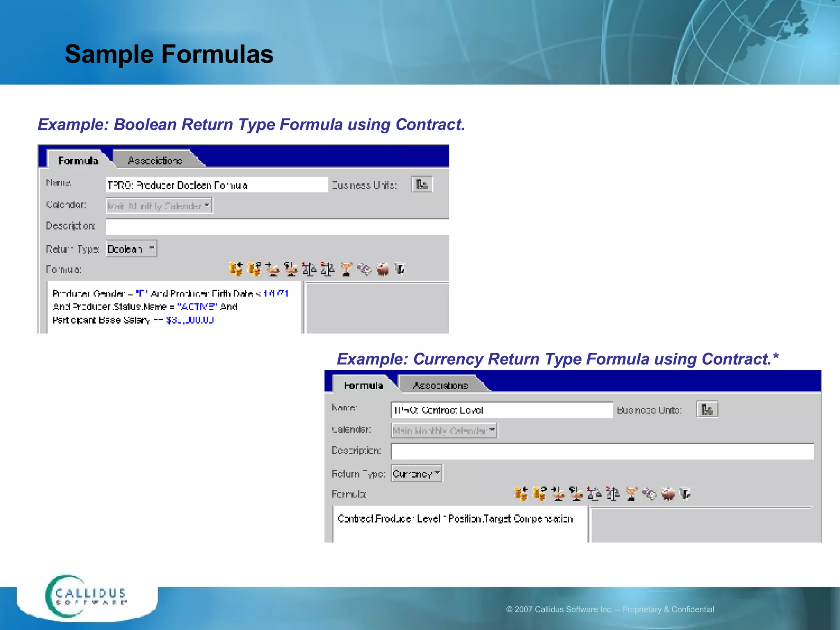Click trophy icon in Currency formula toolbar
840x630 pixels.
tap(632, 494)
